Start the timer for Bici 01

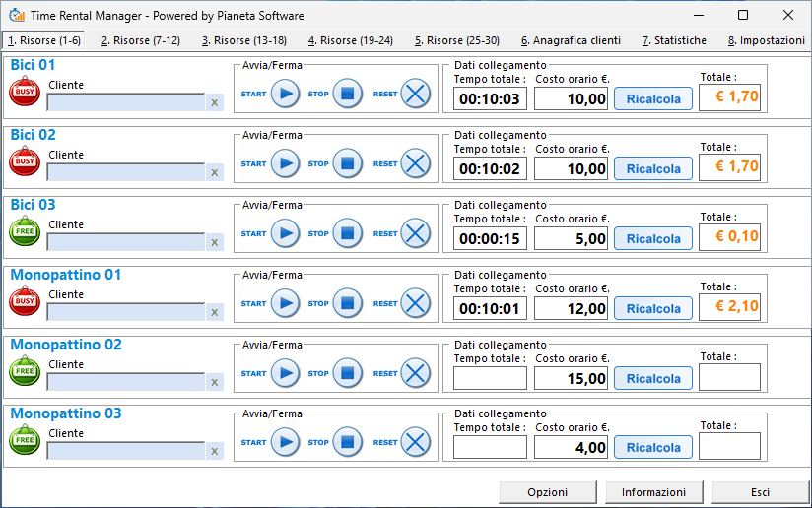click(285, 95)
